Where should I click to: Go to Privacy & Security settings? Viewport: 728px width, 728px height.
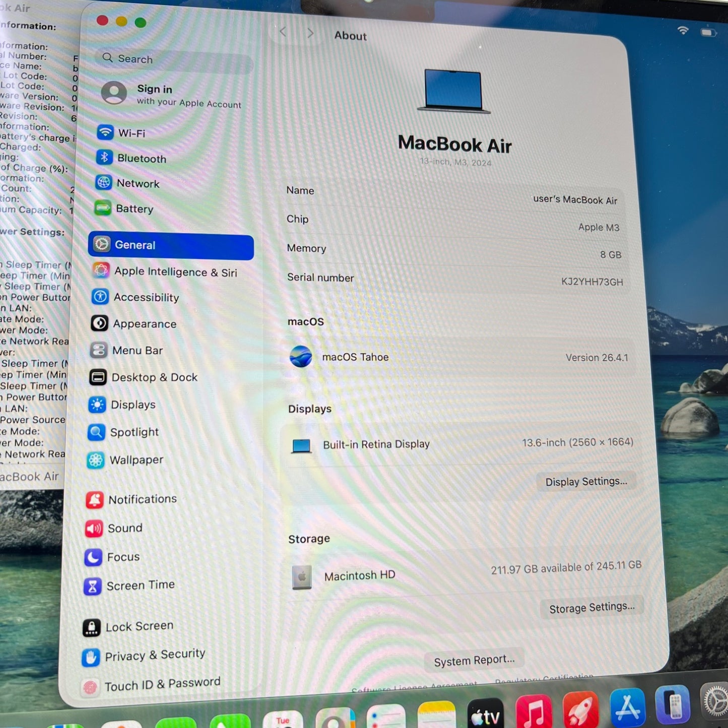[144, 656]
